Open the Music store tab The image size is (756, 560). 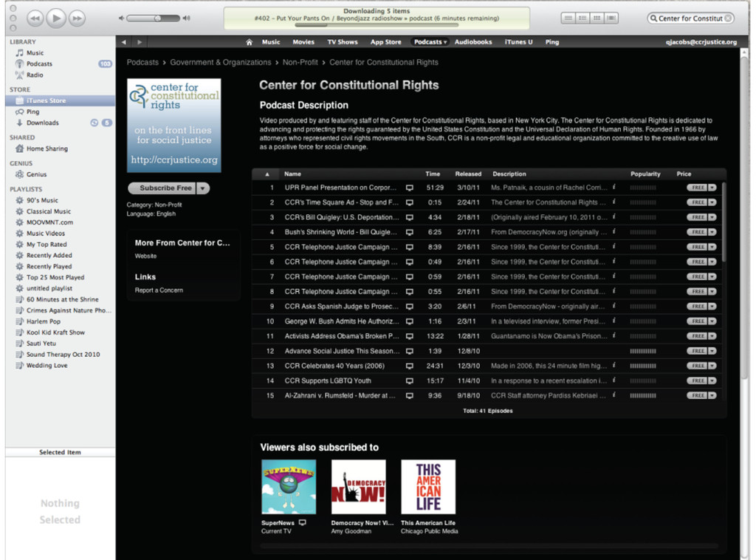(x=271, y=42)
